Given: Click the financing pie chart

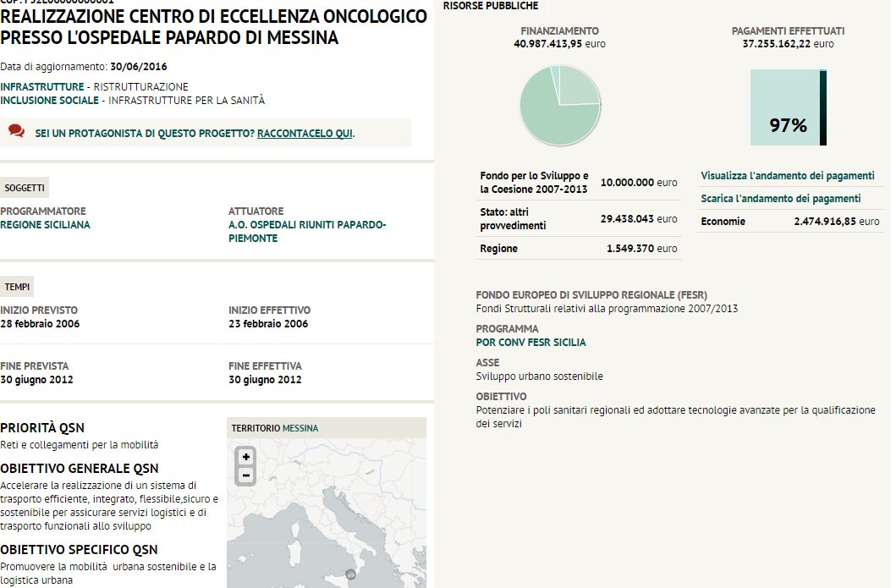Looking at the screenshot, I should tap(560, 105).
